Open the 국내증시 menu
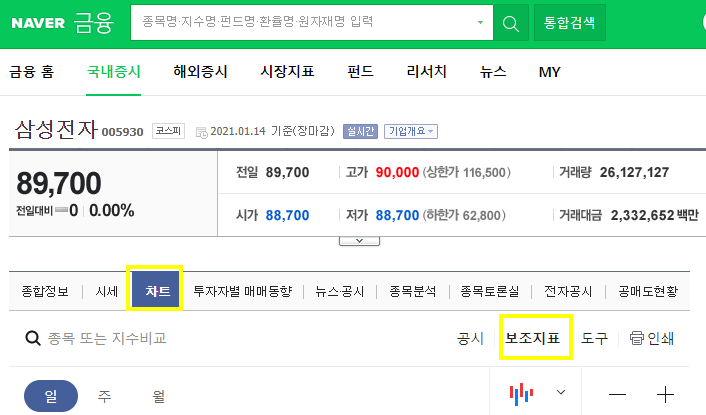Image resolution: width=706 pixels, height=415 pixels. [x=113, y=72]
